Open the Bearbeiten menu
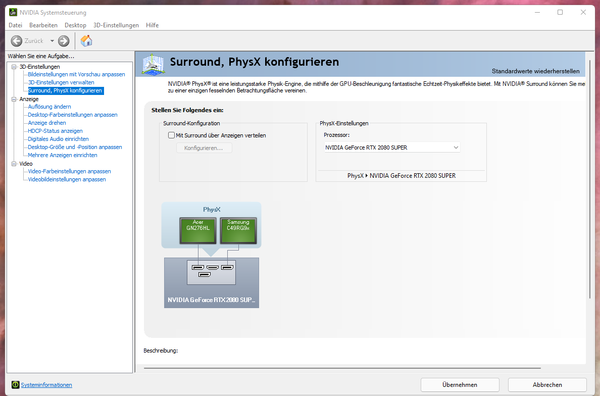600x396 pixels. point(43,25)
